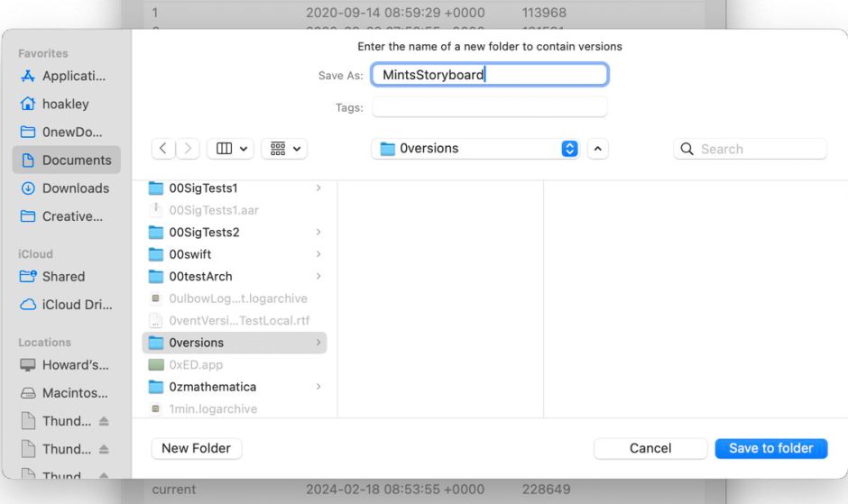The height and width of the screenshot is (504, 848).
Task: Open the 0versions location popup menu
Action: (476, 149)
